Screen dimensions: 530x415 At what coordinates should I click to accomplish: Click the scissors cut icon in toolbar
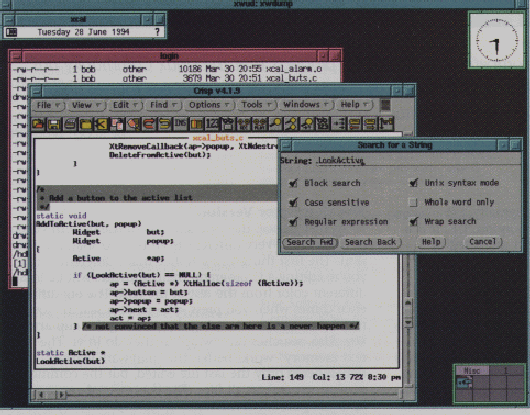101,124
